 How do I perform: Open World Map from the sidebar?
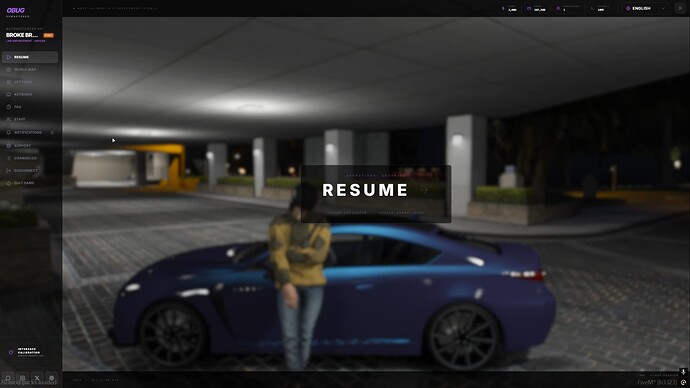tap(29, 70)
